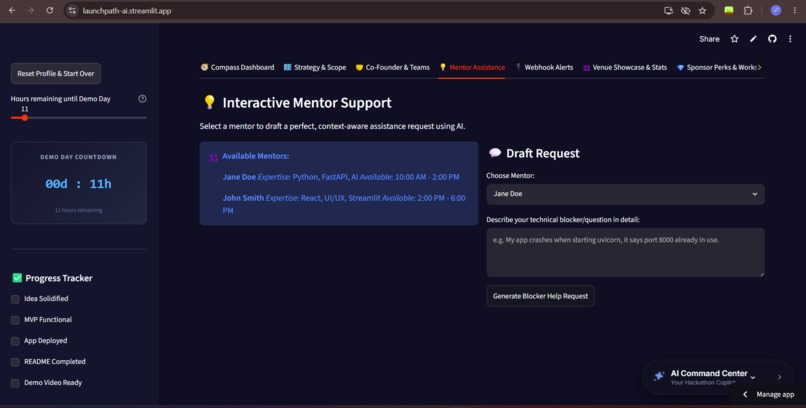806x408 pixels.
Task: Bookmark this page with the browser star
Action: point(702,10)
